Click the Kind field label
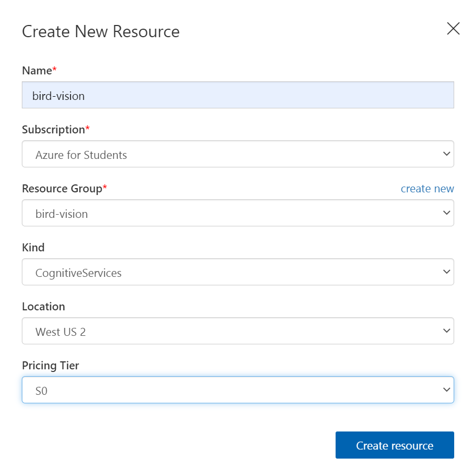 [33, 247]
